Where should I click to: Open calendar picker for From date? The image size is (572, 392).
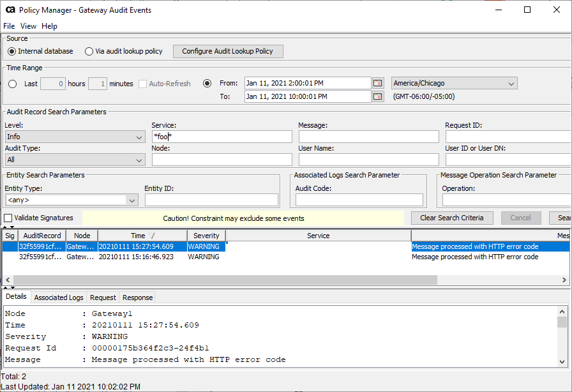coord(378,83)
